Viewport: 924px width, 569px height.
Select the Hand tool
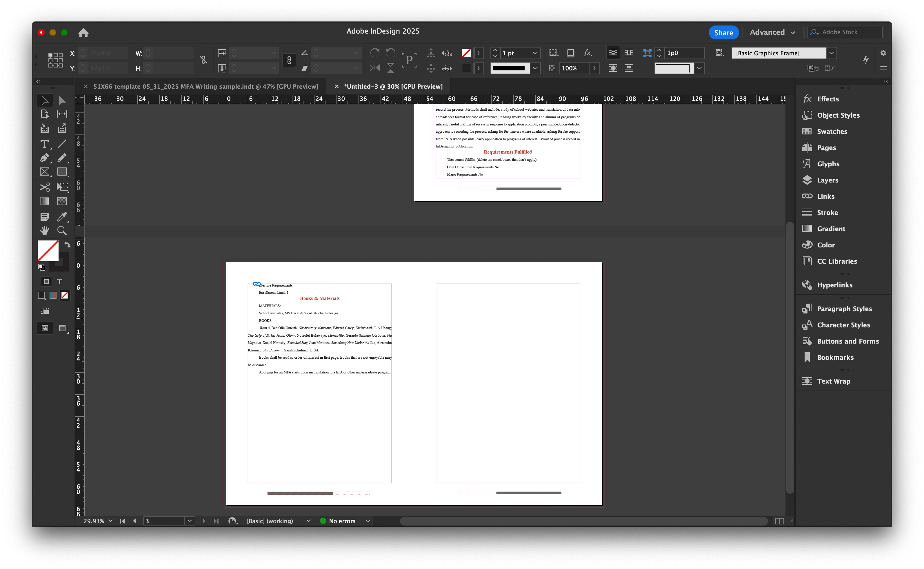tap(44, 230)
